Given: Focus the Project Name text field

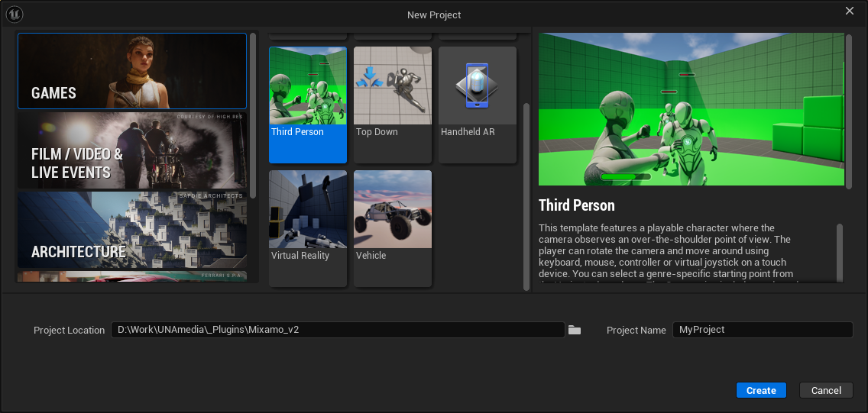Looking at the screenshot, I should [x=762, y=330].
